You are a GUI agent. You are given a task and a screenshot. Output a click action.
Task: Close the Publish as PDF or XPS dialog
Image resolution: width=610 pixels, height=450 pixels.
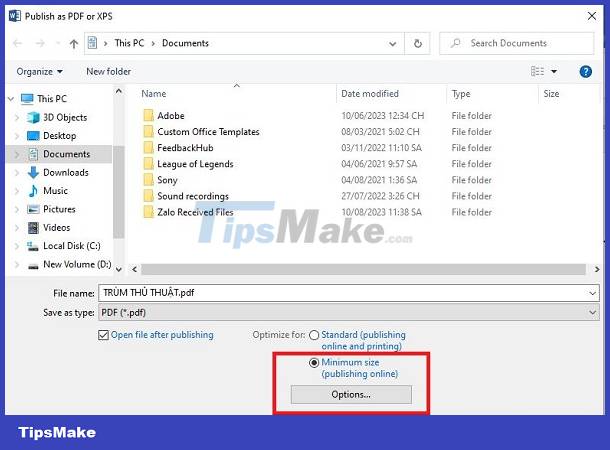592,16
